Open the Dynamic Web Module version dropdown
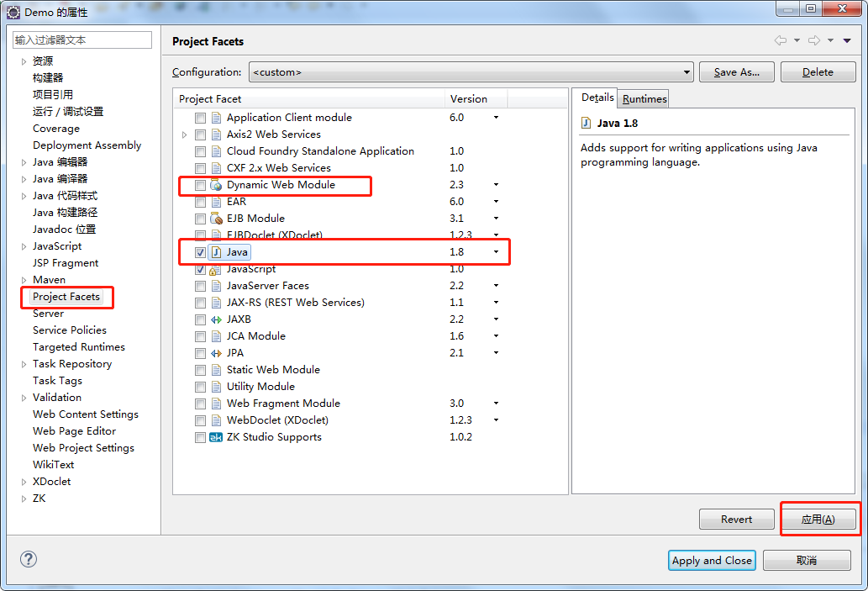This screenshot has width=868, height=591. 496,184
